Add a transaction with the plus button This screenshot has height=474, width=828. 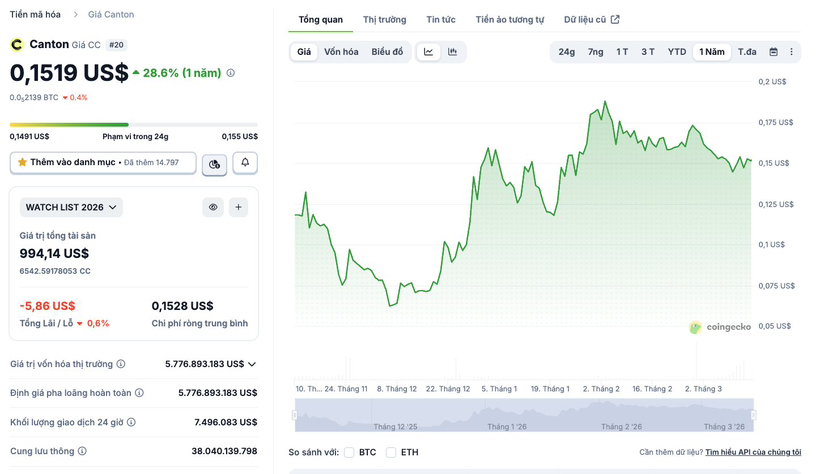coord(238,207)
